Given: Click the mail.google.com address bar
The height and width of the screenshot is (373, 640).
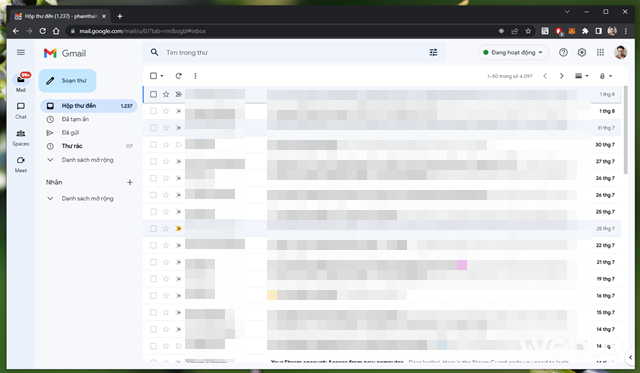Looking at the screenshot, I should click(282, 31).
